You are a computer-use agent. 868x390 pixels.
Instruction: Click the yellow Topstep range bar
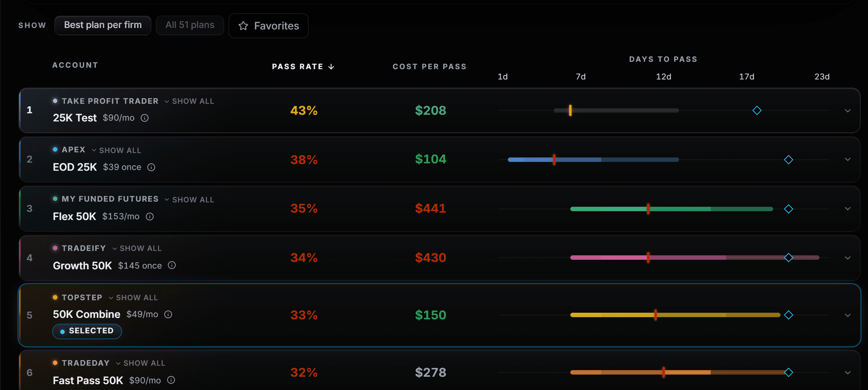[675, 315]
